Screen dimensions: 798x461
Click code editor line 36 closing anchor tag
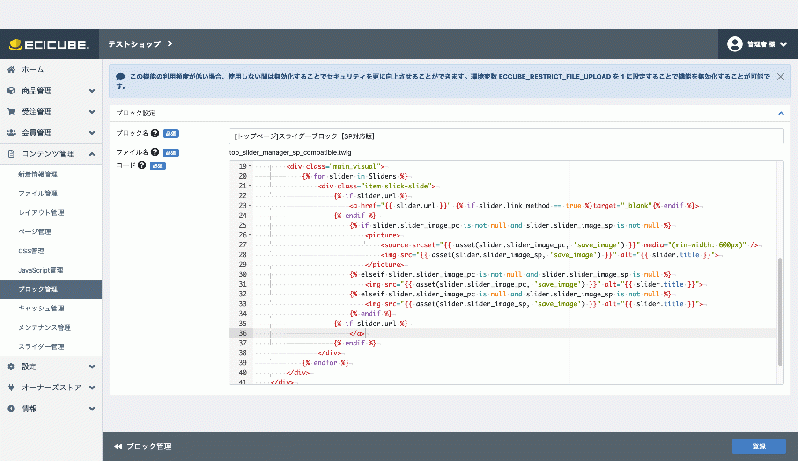(357, 333)
